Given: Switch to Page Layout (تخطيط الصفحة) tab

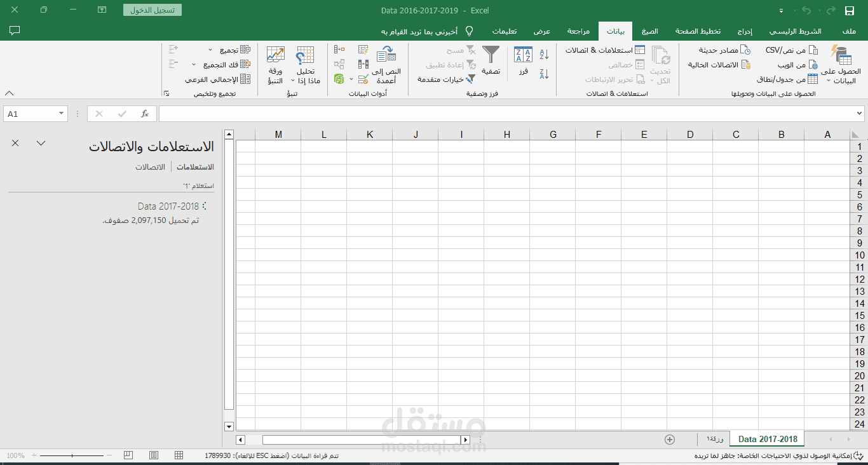Looking at the screenshot, I should [x=698, y=31].
